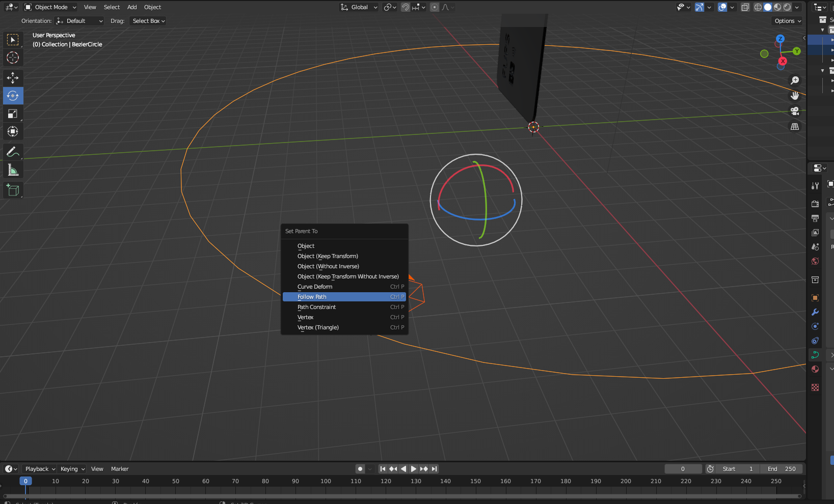The width and height of the screenshot is (834, 504).
Task: Open the World properties tab (red globe)
Action: tap(815, 261)
